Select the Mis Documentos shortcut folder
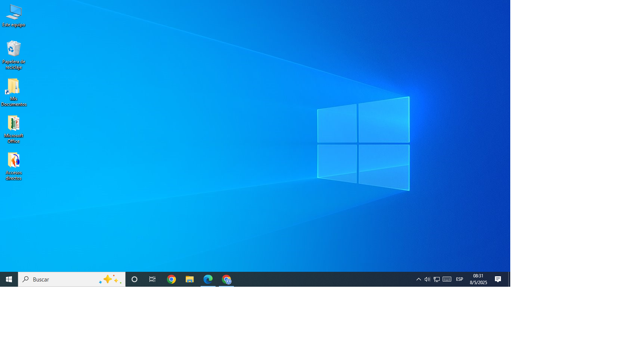This screenshot has width=644, height=339. (13, 92)
